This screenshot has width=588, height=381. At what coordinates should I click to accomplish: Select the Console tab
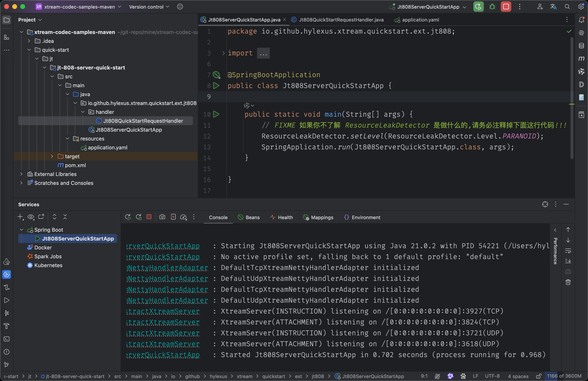(x=218, y=217)
